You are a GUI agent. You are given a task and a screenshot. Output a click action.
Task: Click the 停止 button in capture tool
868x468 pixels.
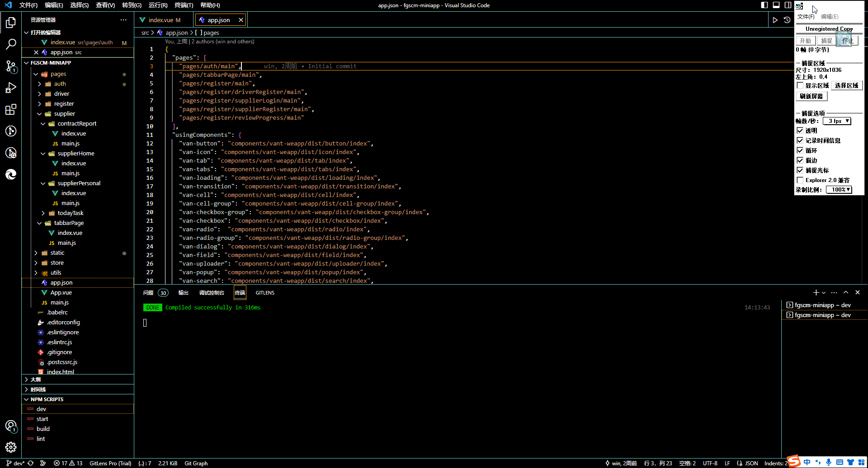click(x=848, y=41)
